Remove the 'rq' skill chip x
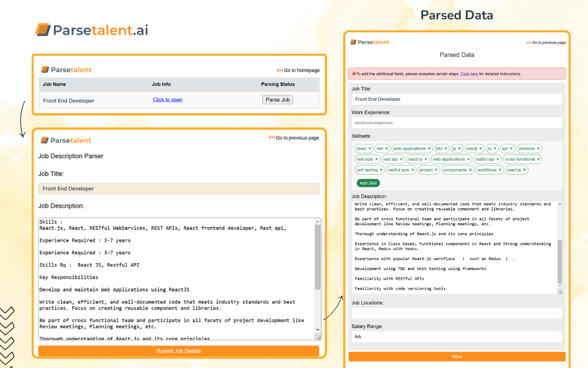588x368 pixels. [495, 149]
